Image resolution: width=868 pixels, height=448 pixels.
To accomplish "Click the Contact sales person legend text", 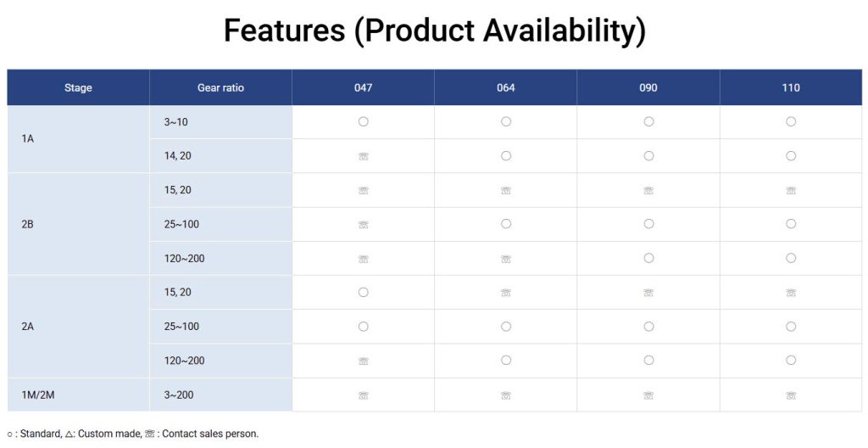I will pos(210,434).
